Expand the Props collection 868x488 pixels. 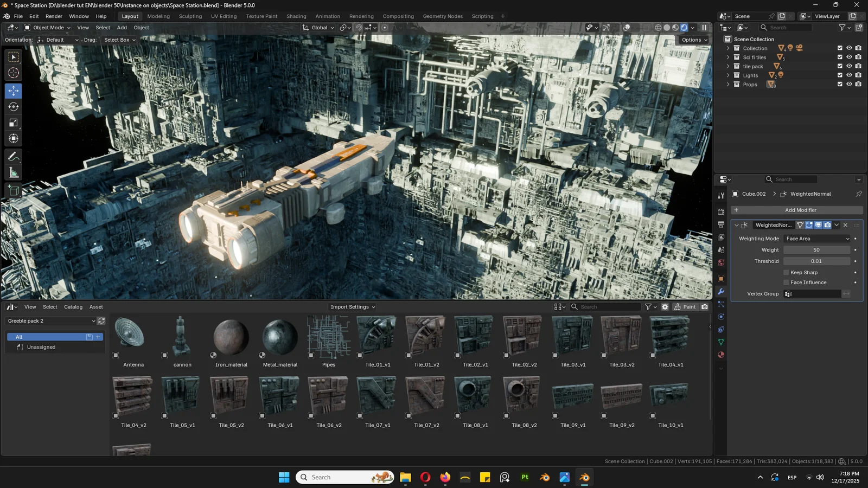[728, 84]
